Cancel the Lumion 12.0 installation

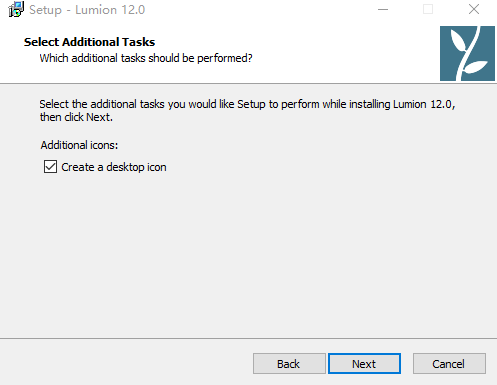449,364
